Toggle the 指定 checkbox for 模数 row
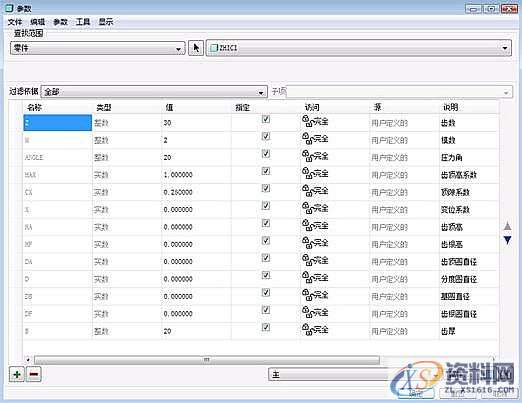The image size is (522, 403). (266, 136)
